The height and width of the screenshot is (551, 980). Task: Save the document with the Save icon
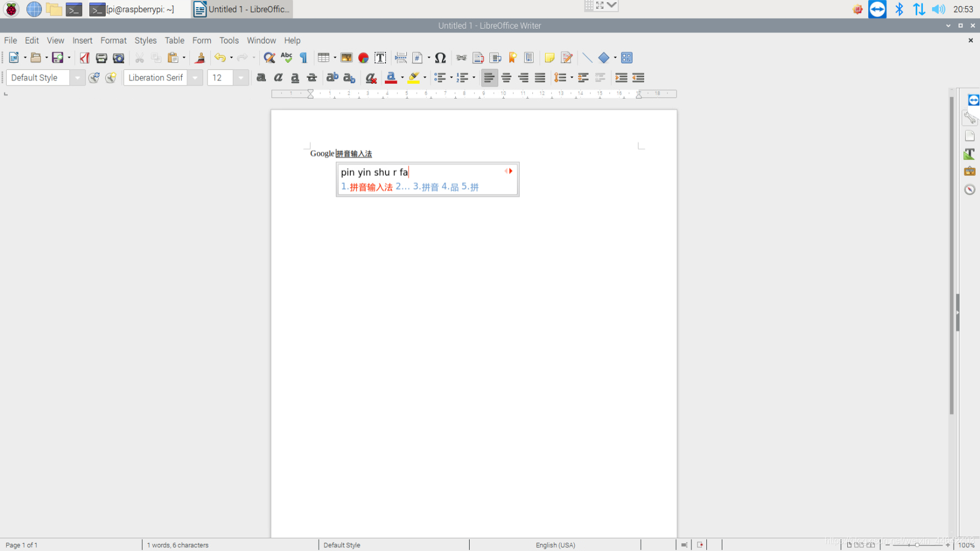click(x=57, y=58)
